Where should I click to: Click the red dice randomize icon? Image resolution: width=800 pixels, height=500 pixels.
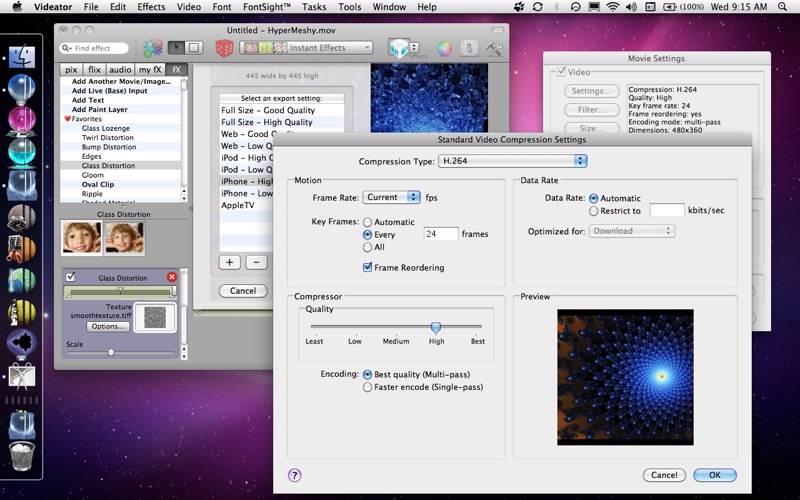pos(224,48)
